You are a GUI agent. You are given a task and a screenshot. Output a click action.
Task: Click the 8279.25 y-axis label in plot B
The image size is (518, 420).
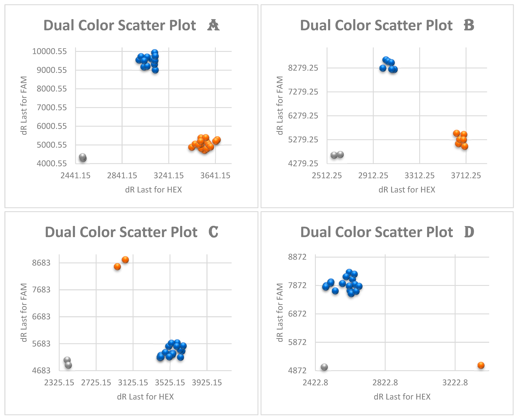point(303,68)
